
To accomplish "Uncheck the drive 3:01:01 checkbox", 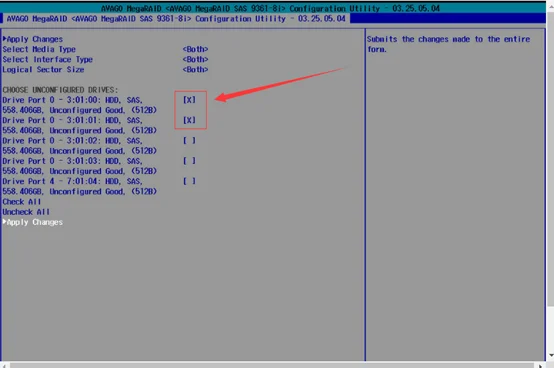I will click(x=189, y=120).
